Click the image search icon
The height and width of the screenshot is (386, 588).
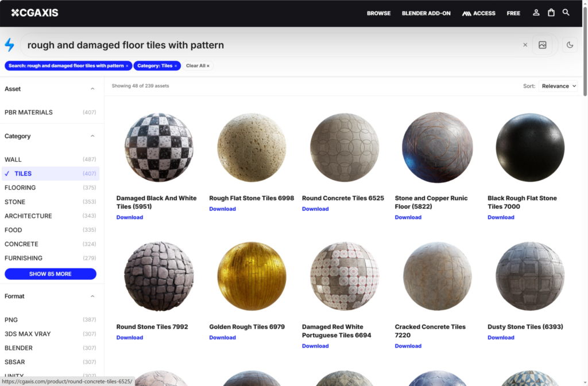click(x=542, y=45)
